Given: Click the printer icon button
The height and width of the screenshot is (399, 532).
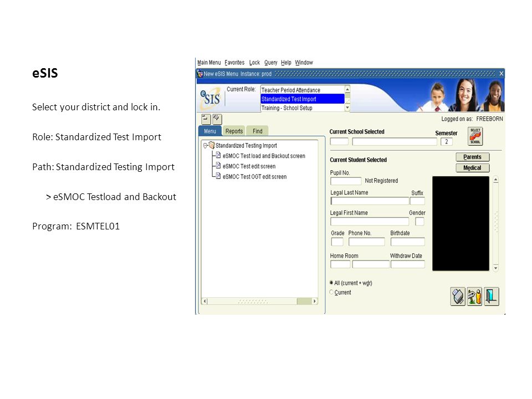Looking at the screenshot, I should tap(458, 296).
